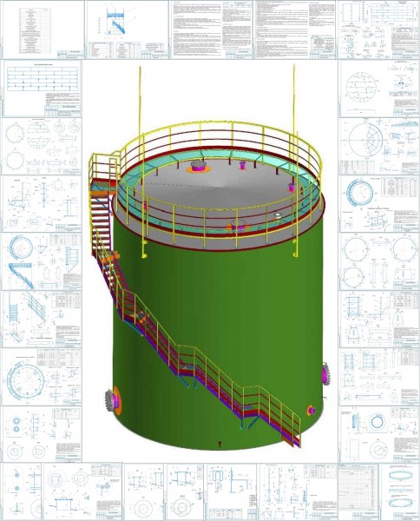Open bottom sheet with bracket and L-shaped profile
Screen dimensions: 420x521
point(232,491)
